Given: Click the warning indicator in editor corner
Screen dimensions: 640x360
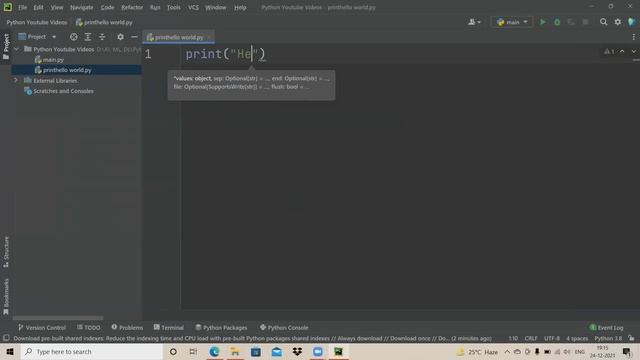Looking at the screenshot, I should 609,51.
